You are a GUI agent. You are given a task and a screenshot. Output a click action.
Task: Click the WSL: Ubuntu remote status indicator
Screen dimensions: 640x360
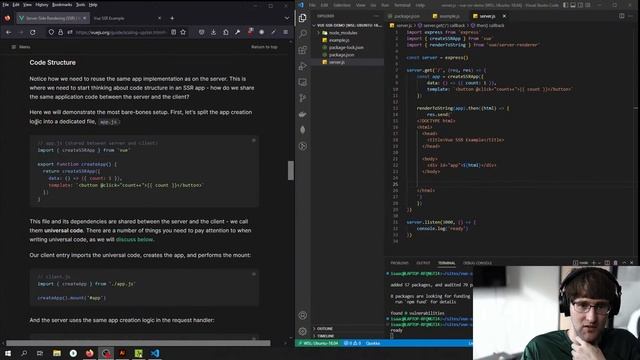coord(318,343)
